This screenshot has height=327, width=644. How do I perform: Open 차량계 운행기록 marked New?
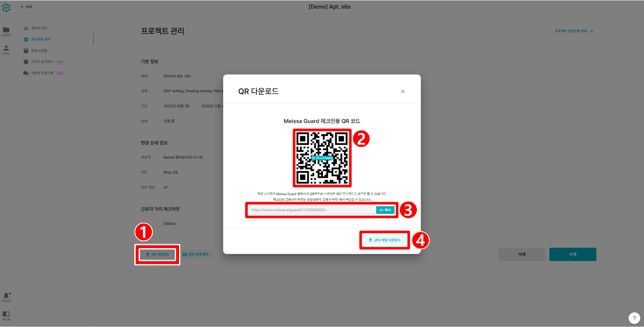pos(43,73)
